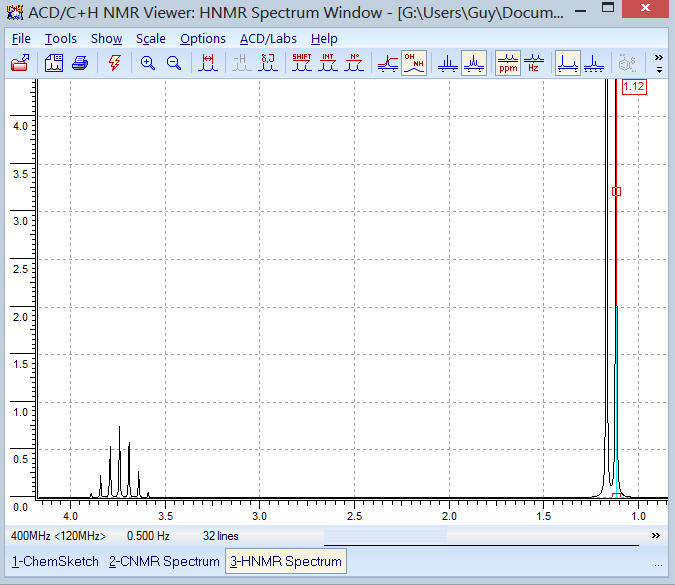Select the 3-HNMR Spectrum tab

pyautogui.click(x=286, y=561)
